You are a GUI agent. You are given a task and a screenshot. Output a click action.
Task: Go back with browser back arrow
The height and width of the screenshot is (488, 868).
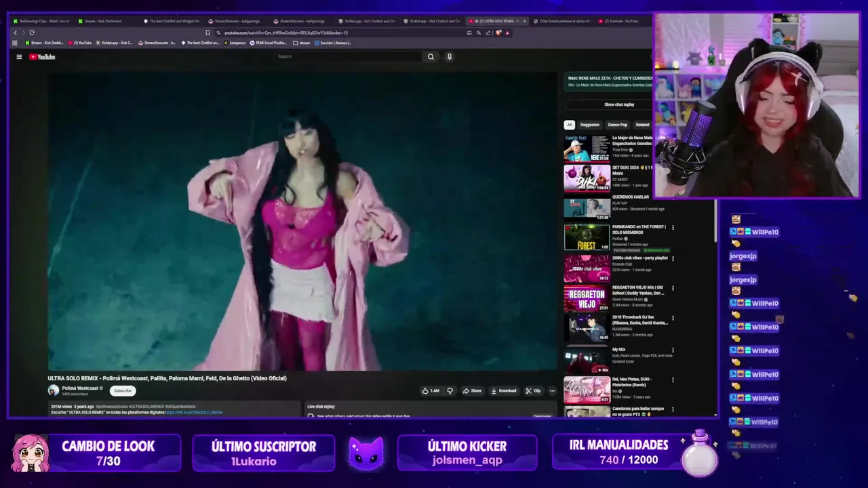[16, 33]
